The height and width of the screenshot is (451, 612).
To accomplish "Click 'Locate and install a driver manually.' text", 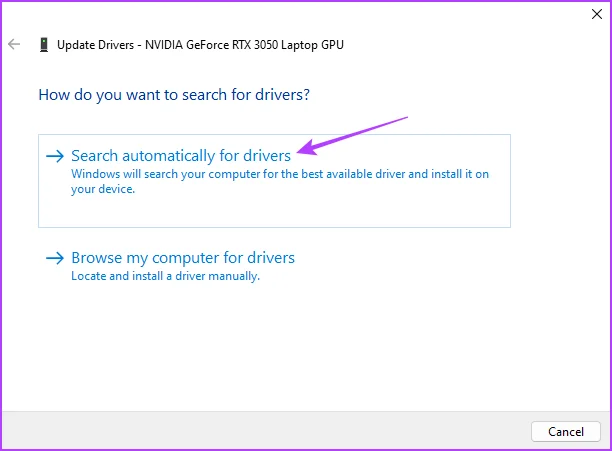I will pyautogui.click(x=165, y=276).
